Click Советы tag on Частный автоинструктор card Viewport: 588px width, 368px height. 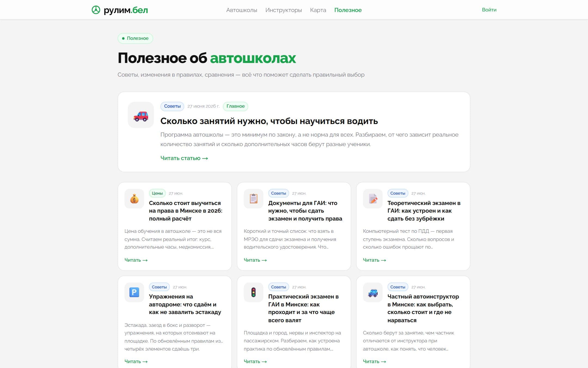pyautogui.click(x=398, y=287)
